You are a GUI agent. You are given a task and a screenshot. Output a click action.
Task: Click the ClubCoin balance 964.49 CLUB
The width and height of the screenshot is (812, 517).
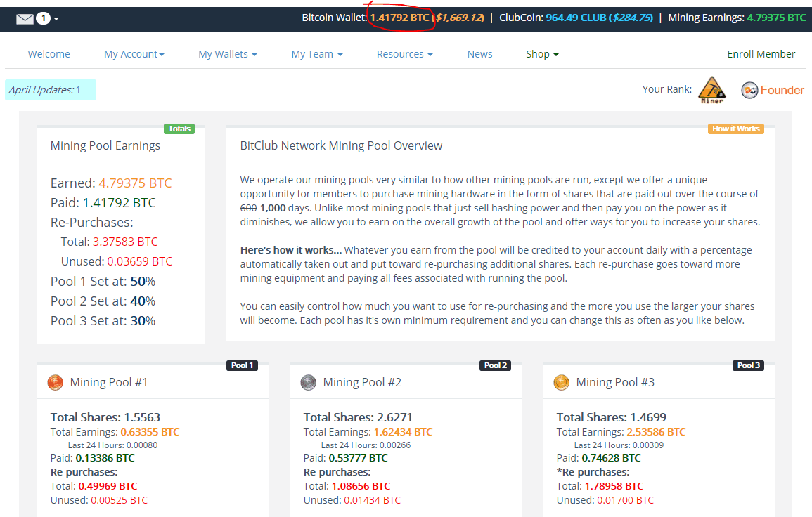(576, 18)
